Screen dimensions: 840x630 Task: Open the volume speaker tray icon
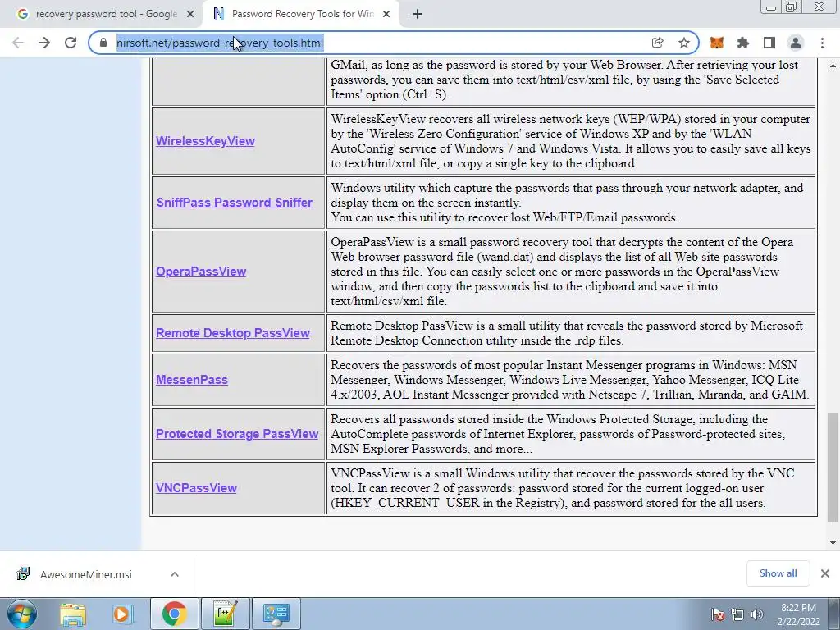coord(757,614)
